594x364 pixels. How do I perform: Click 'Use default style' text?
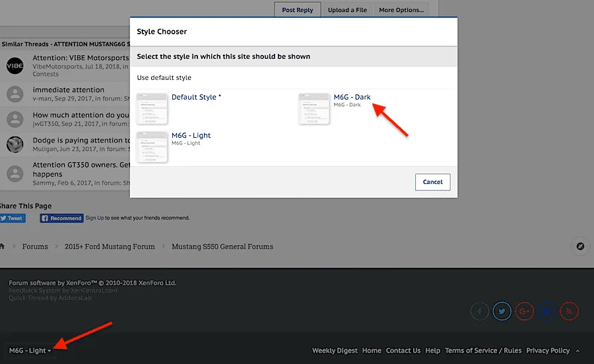pyautogui.click(x=164, y=78)
